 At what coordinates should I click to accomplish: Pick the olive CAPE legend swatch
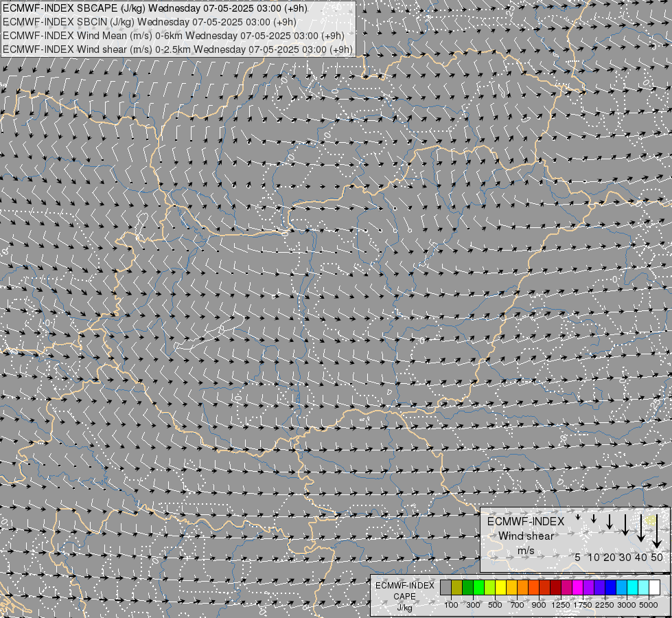tap(457, 587)
